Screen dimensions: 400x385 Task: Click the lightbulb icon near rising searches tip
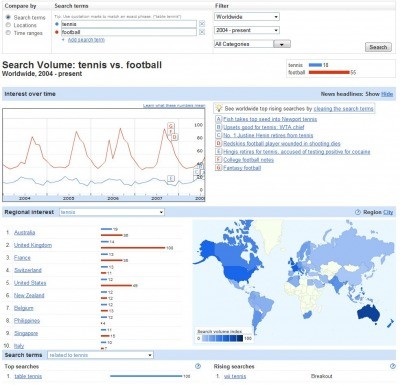(x=219, y=108)
